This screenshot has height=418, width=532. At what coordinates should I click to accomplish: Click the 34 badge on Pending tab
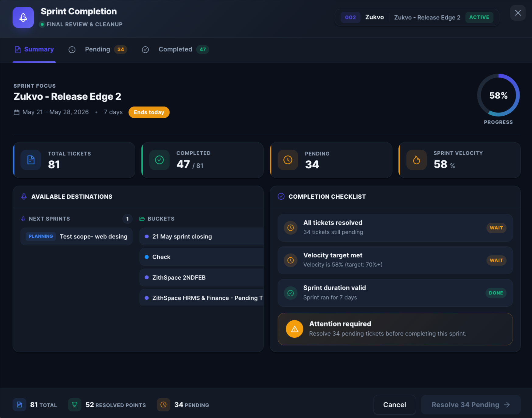click(121, 50)
